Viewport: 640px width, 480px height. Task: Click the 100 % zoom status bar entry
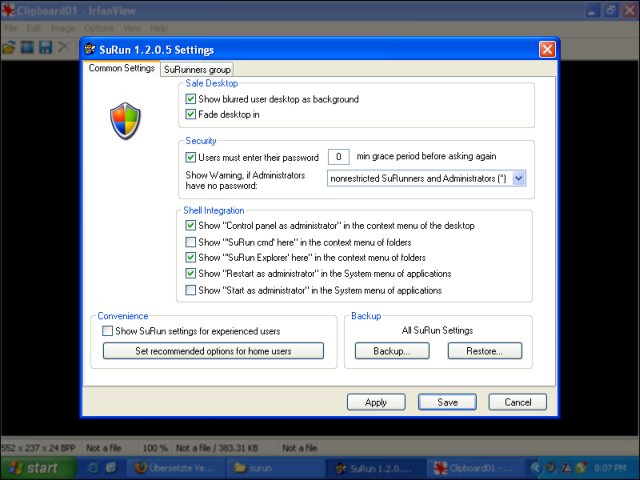[x=155, y=448]
